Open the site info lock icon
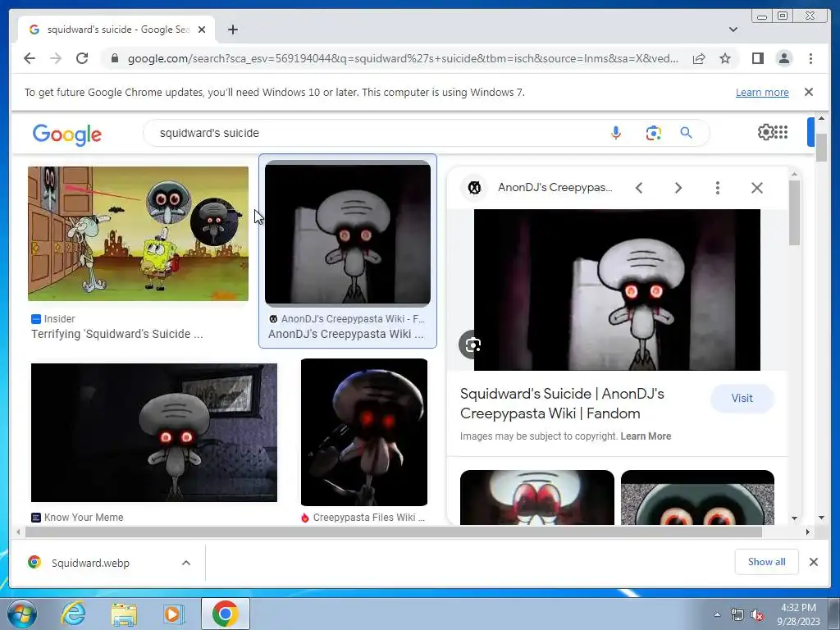The height and width of the screenshot is (630, 840). coord(114,58)
